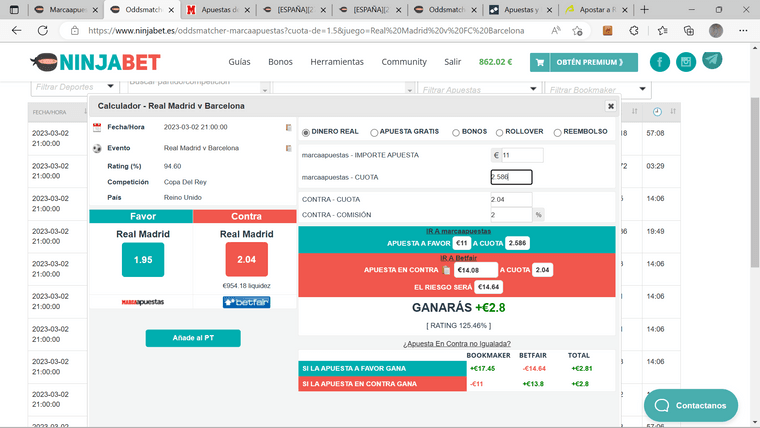Open the IR A Betfair link
The image size is (760, 428).
458,258
